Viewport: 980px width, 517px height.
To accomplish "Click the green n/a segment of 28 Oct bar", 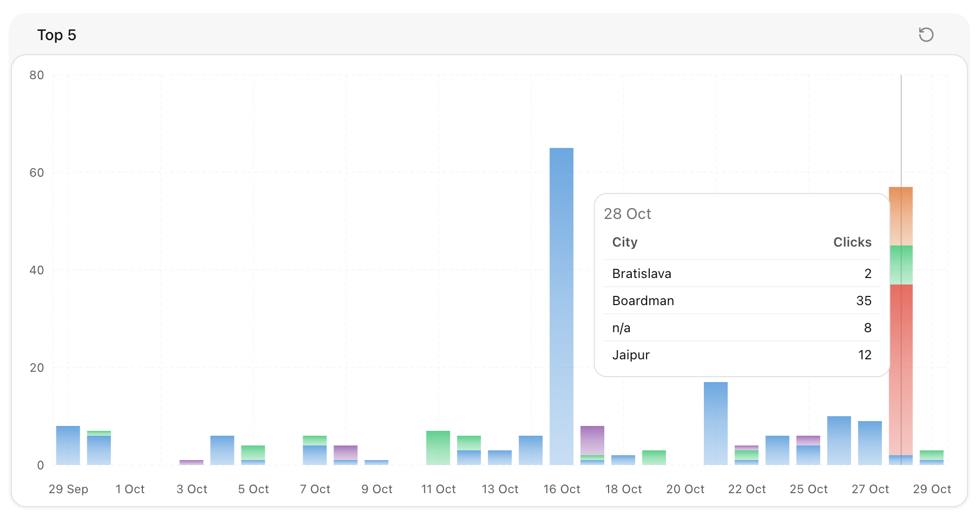I will click(x=901, y=265).
